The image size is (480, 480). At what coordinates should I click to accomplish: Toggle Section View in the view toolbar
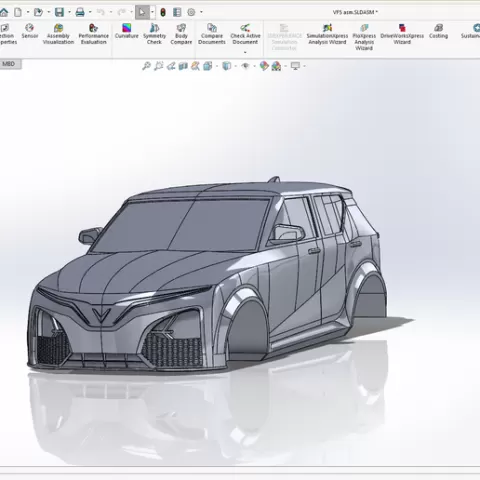tap(183, 66)
